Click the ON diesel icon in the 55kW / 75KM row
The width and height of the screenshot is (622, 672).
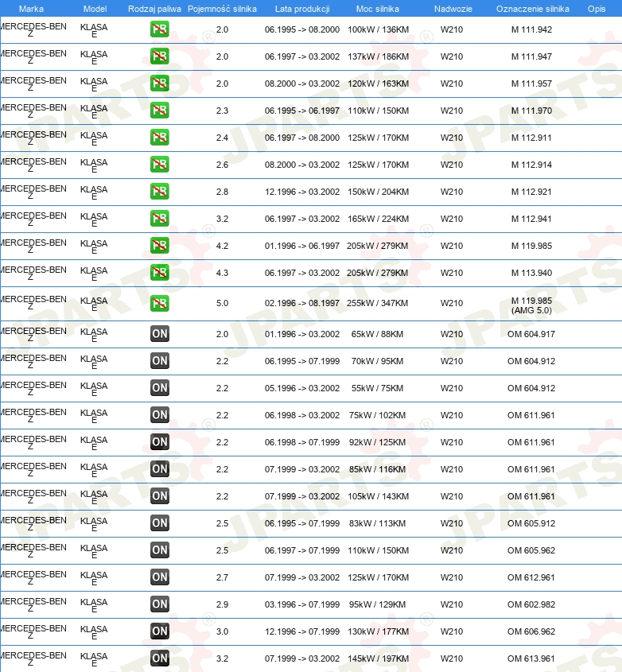tap(159, 388)
